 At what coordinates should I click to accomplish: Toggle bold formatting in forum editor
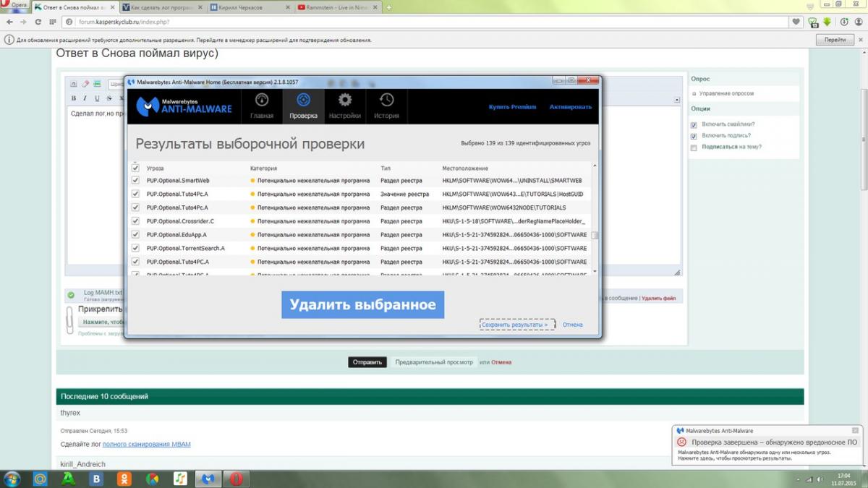[x=73, y=98]
